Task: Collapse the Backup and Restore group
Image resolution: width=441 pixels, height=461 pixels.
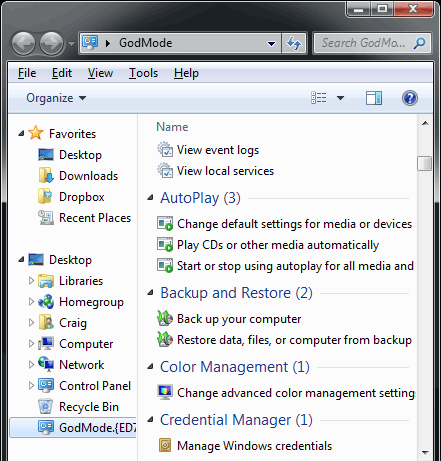Action: (x=151, y=293)
